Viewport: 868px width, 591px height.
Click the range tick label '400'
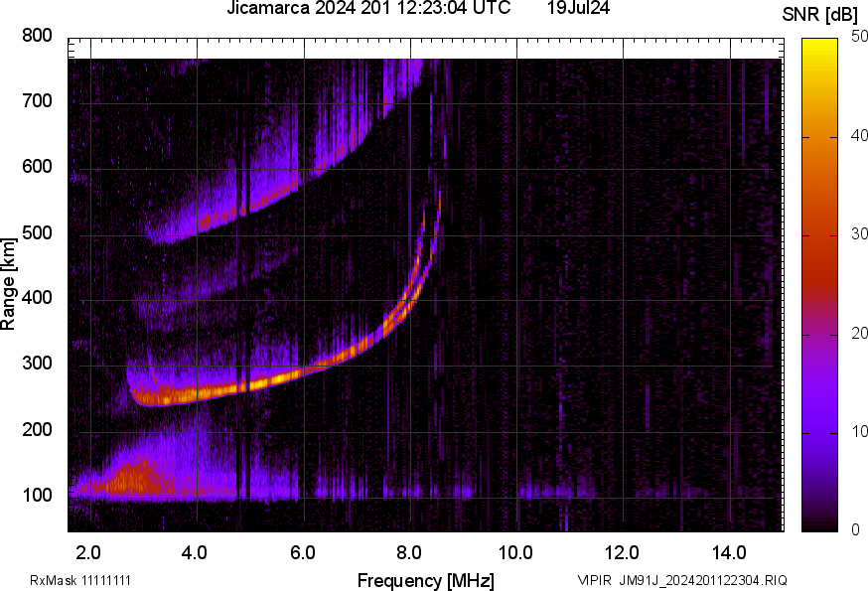37,298
